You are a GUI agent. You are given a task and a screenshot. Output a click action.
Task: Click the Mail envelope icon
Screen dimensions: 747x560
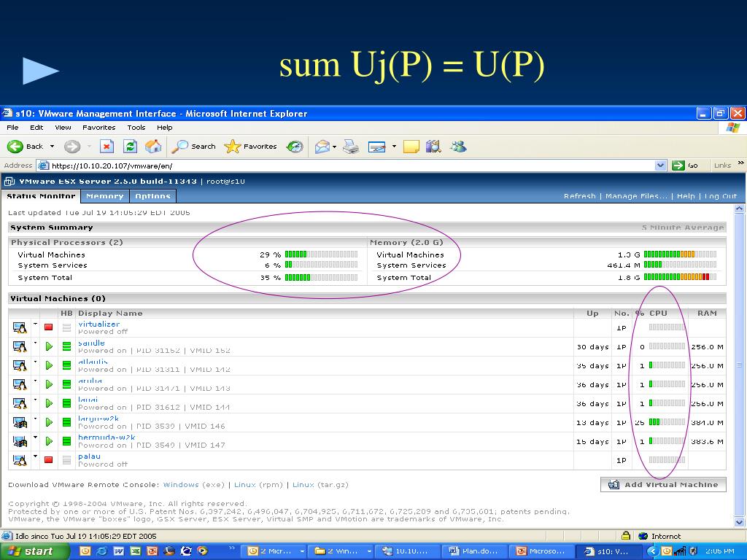(322, 147)
